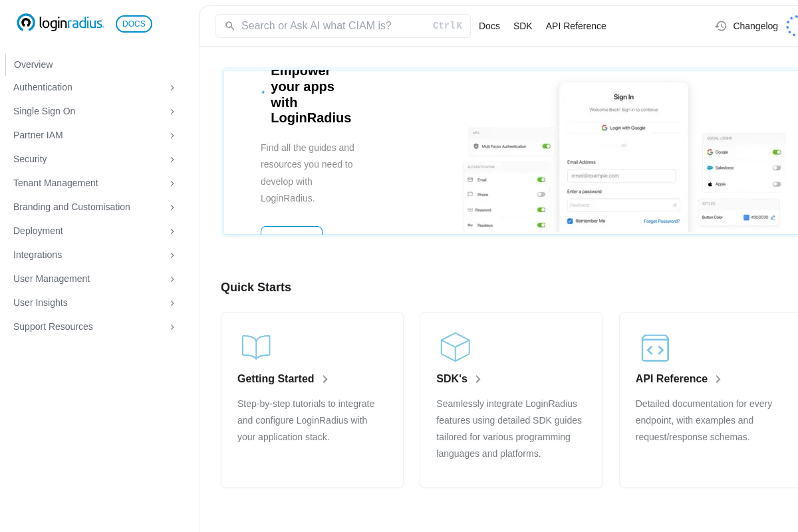Open Single Sign On sidebar section
This screenshot has height=532, width=798.
44,111
